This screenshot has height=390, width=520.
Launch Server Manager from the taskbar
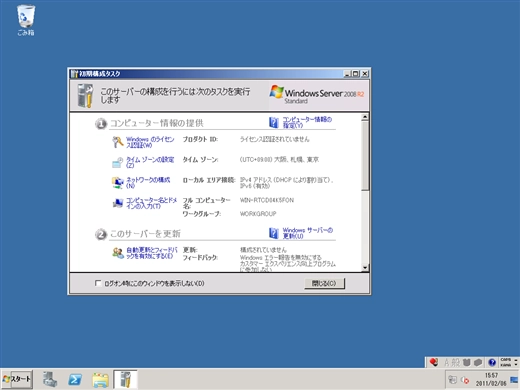click(50, 379)
